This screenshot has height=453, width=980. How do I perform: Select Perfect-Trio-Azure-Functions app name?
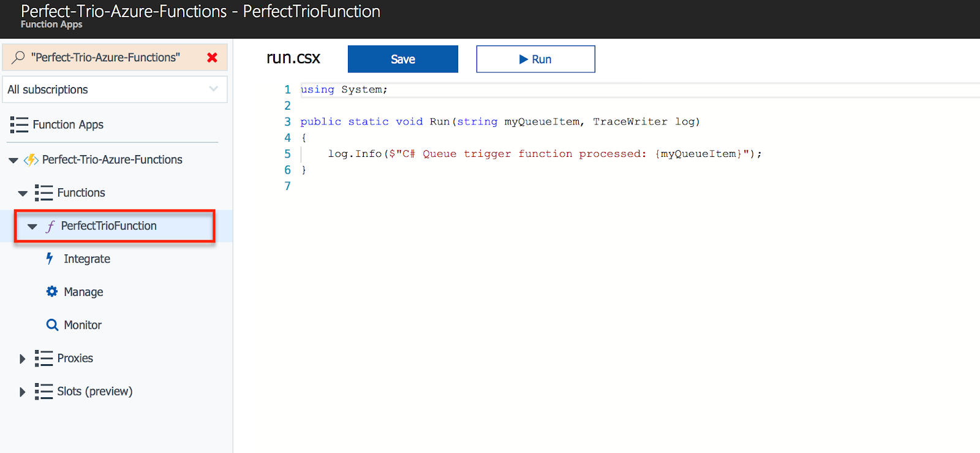(112, 160)
